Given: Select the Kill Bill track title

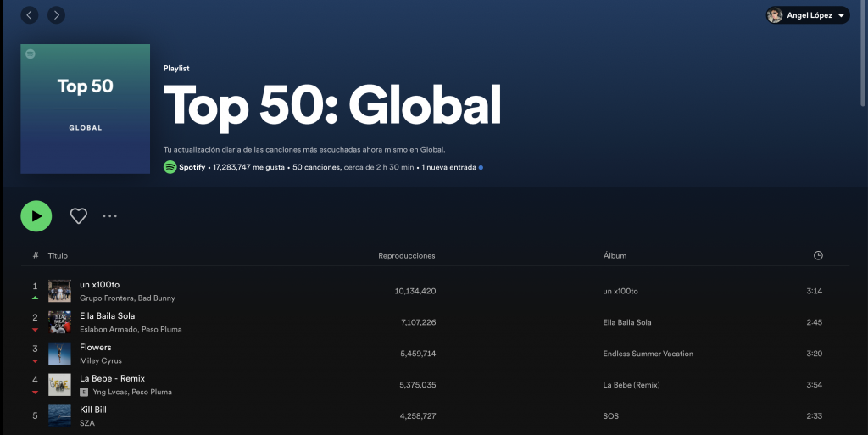Looking at the screenshot, I should point(93,410).
